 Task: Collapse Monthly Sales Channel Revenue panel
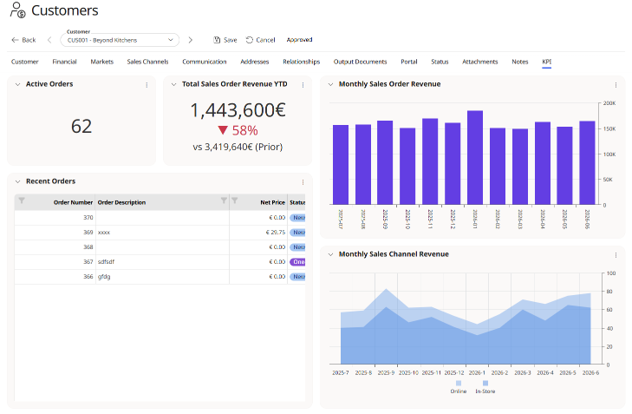(x=331, y=254)
